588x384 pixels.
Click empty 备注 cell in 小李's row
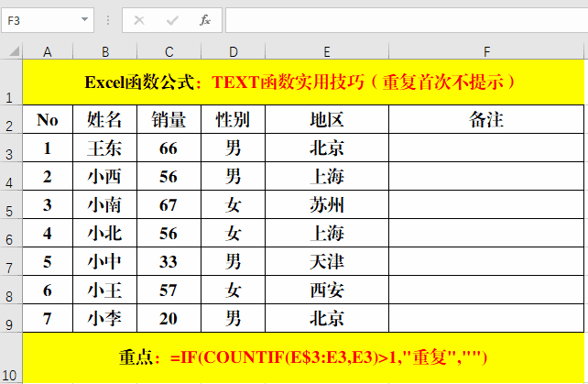click(x=486, y=318)
